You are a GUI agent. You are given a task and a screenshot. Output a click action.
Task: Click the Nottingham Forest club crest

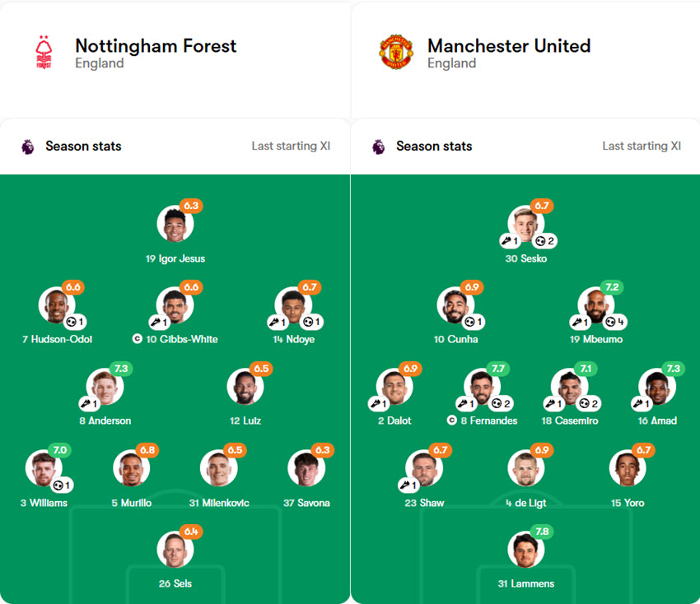coord(43,51)
